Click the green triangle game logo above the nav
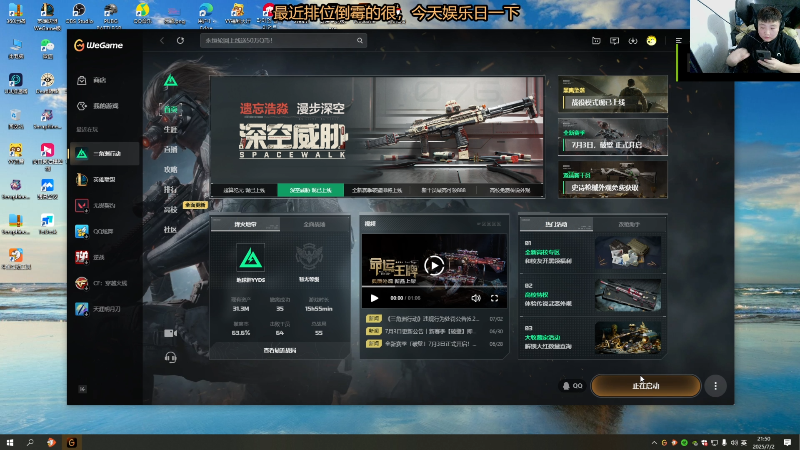The height and width of the screenshot is (450, 800). coord(170,81)
